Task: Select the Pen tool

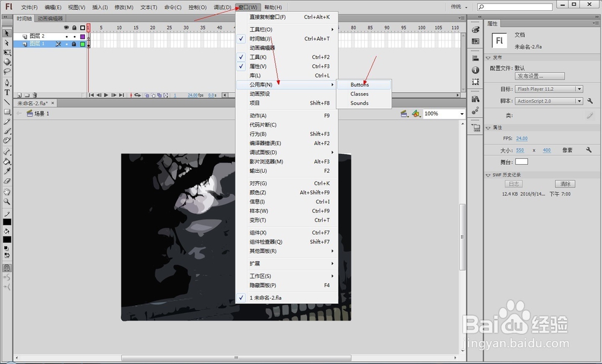Action: point(7,82)
